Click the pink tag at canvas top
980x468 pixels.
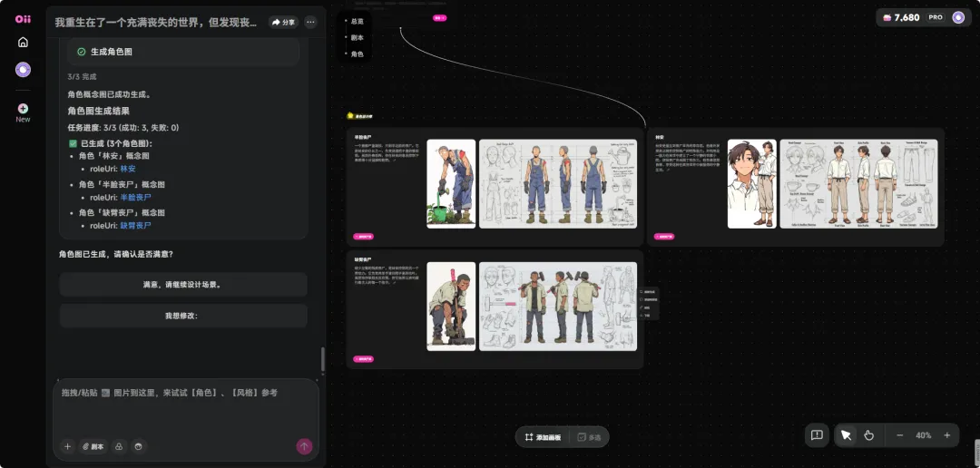(439, 18)
